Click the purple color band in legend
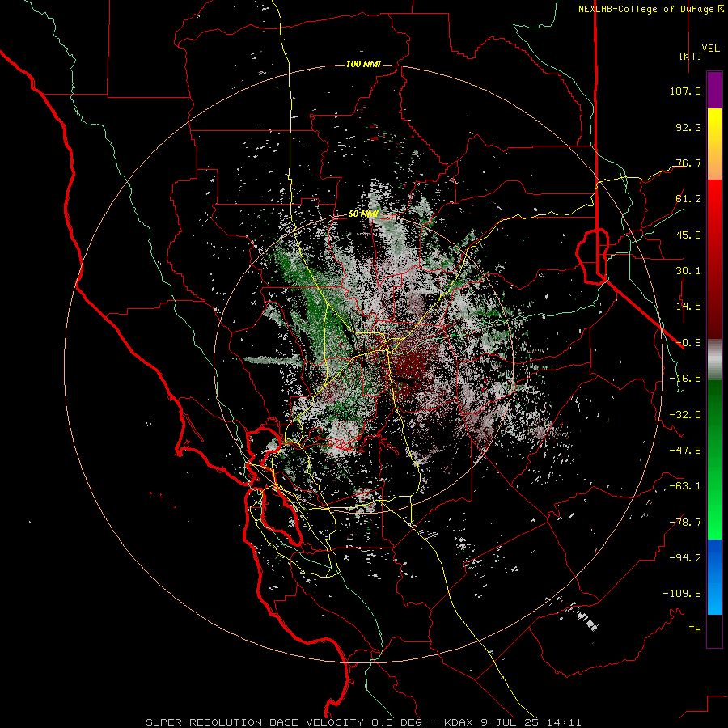Image resolution: width=728 pixels, height=728 pixels. (714, 91)
